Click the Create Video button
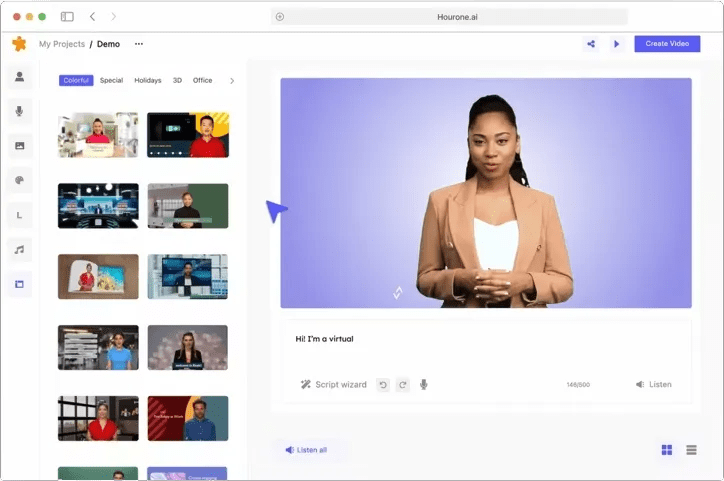 [667, 44]
